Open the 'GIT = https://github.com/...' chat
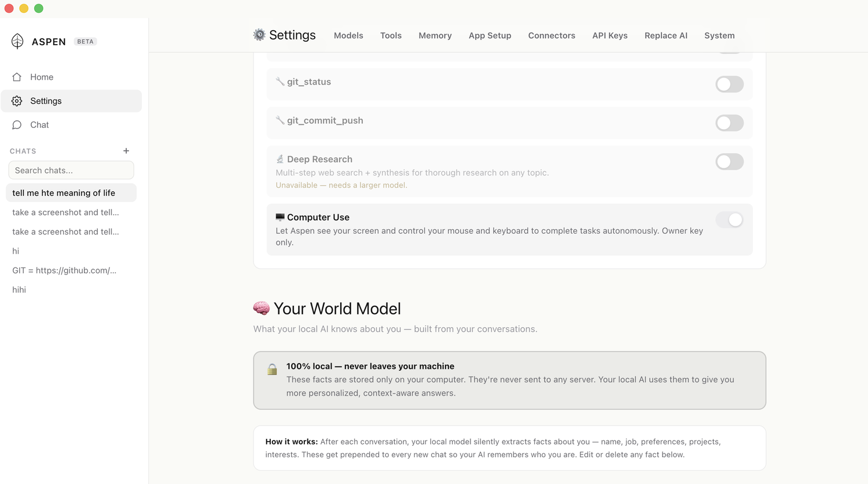This screenshot has width=868, height=484. click(x=71, y=270)
